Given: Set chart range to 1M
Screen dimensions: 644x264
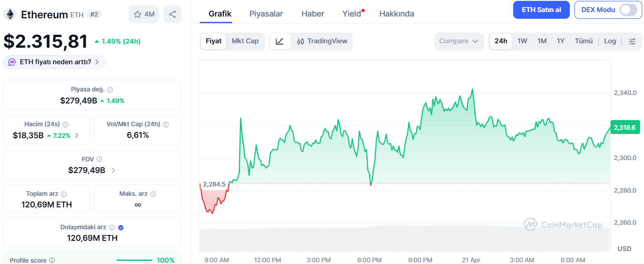Looking at the screenshot, I should point(542,41).
